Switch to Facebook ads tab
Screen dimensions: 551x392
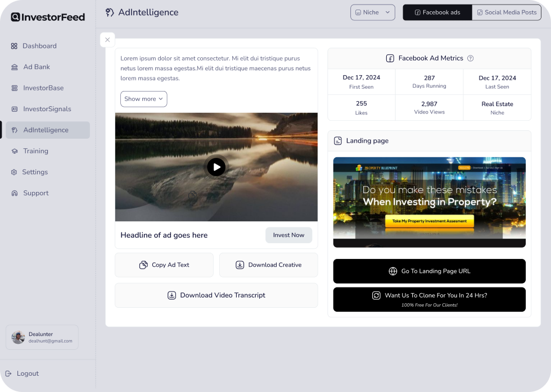pos(437,12)
